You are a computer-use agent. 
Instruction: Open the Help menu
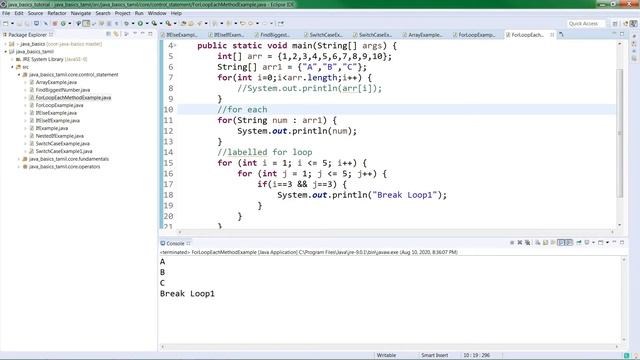[176, 13]
